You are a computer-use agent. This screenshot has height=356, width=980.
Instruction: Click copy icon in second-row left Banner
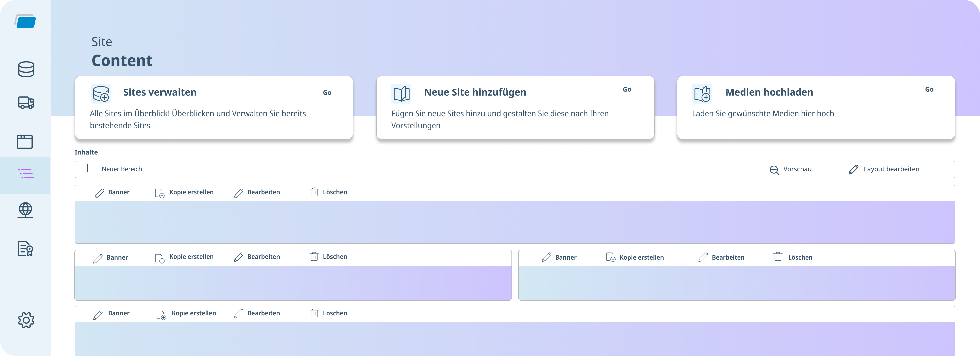(x=159, y=258)
